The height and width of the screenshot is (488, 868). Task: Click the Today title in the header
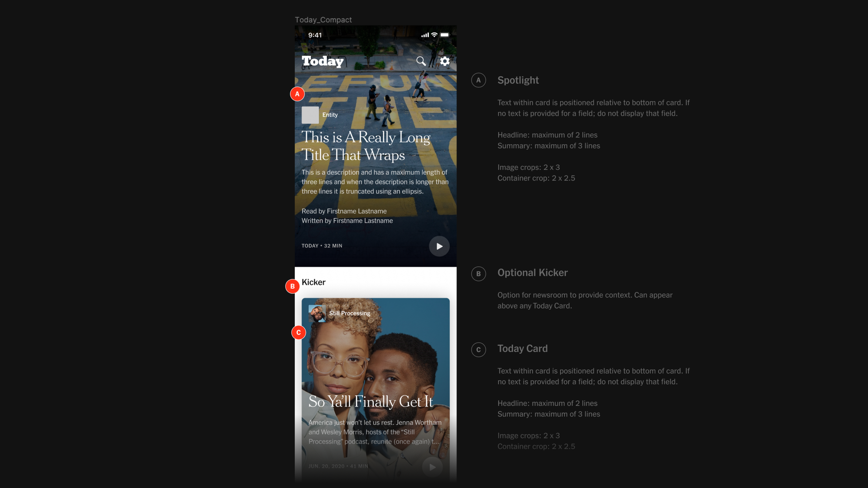pyautogui.click(x=323, y=61)
